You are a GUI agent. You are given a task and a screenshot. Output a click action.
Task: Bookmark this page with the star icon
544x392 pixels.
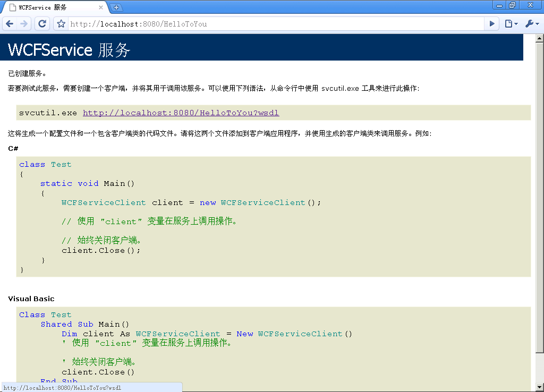click(x=61, y=24)
